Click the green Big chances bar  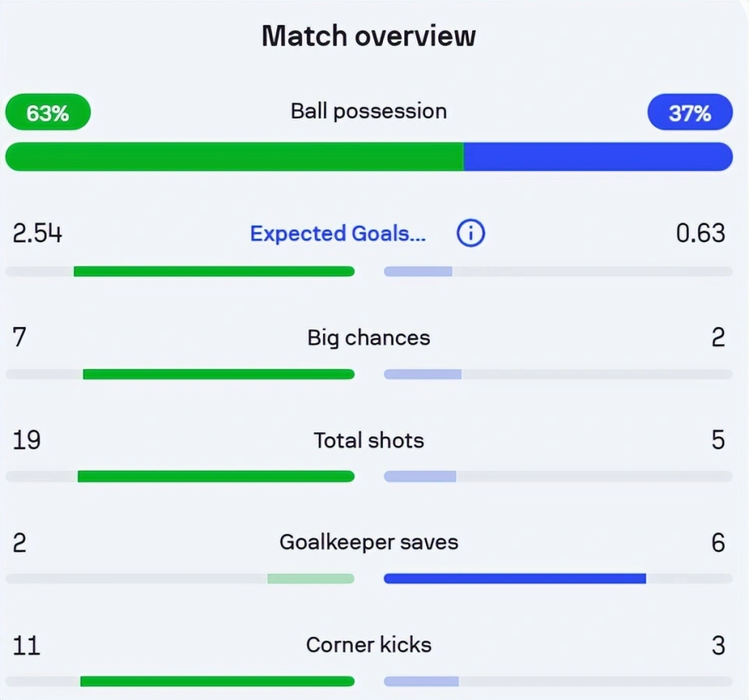click(218, 374)
